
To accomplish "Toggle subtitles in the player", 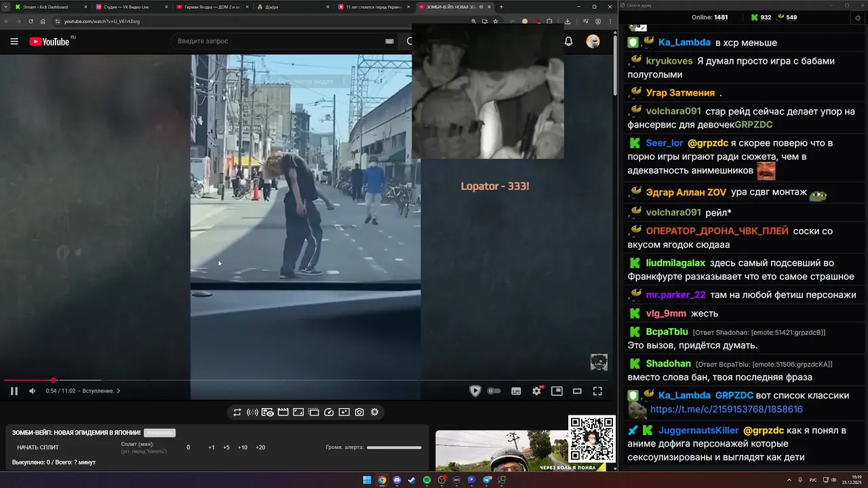I will pos(516,391).
